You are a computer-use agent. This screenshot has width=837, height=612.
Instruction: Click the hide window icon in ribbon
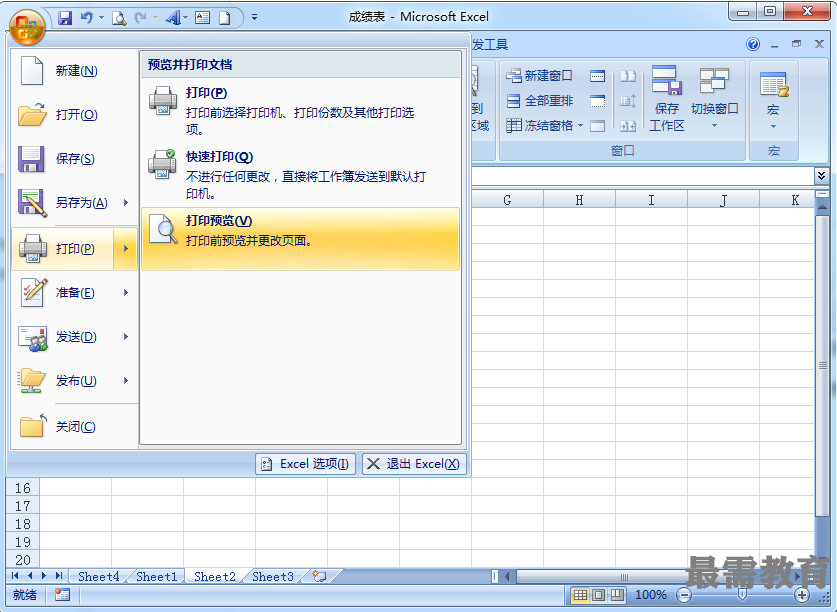[x=597, y=100]
